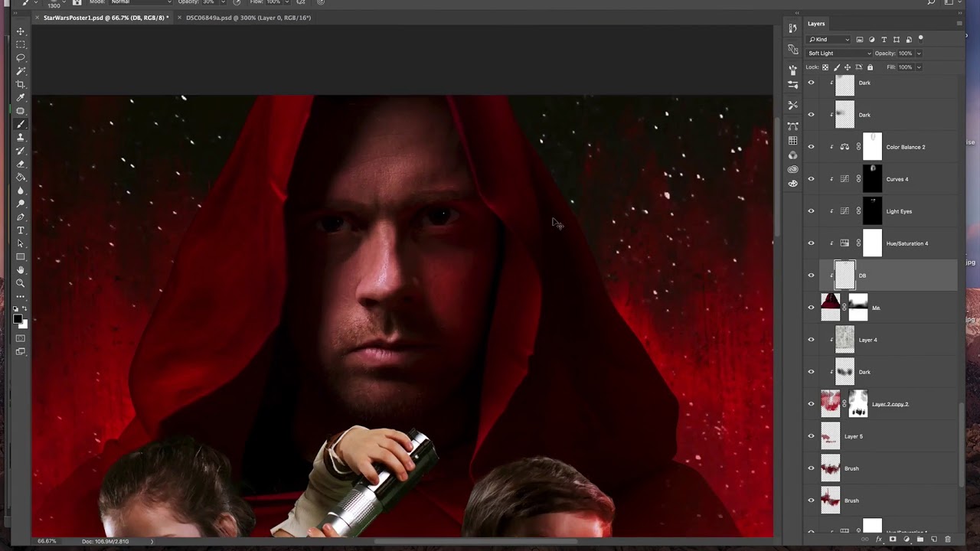Toggle Quick Mask mode
Image resolution: width=980 pixels, height=551 pixels.
pos(21,338)
